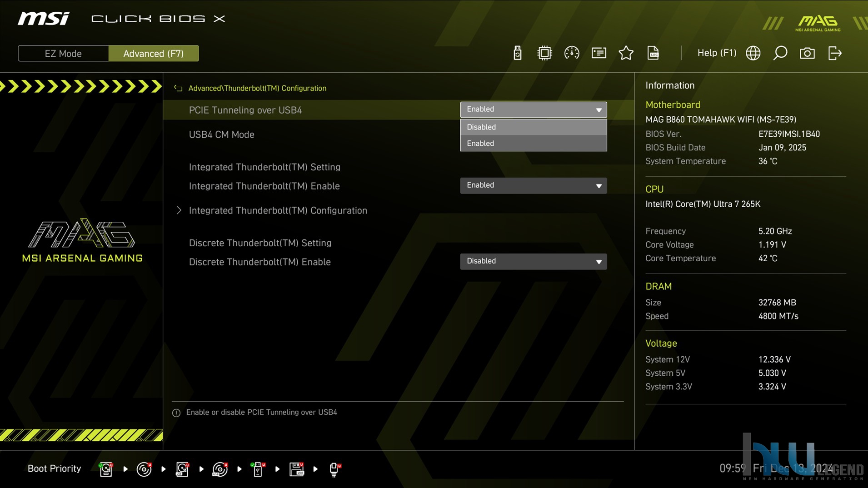
Task: Select the PCIE Tunneling over USB4 row label
Action: tap(245, 110)
